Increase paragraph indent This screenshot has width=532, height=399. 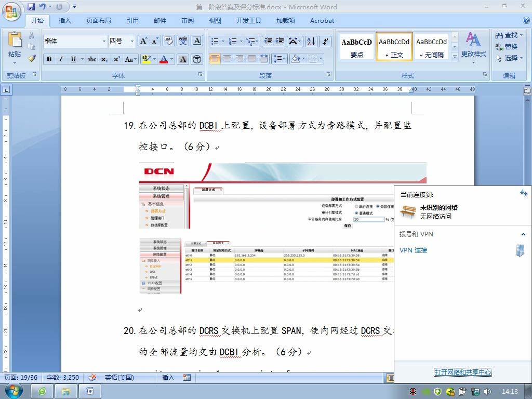tap(280, 42)
